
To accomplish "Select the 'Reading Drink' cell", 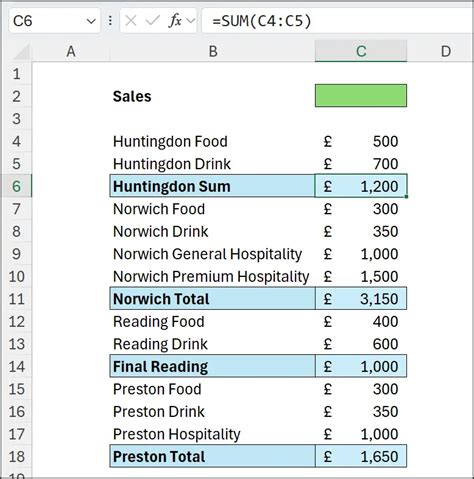I will pyautogui.click(x=213, y=344).
